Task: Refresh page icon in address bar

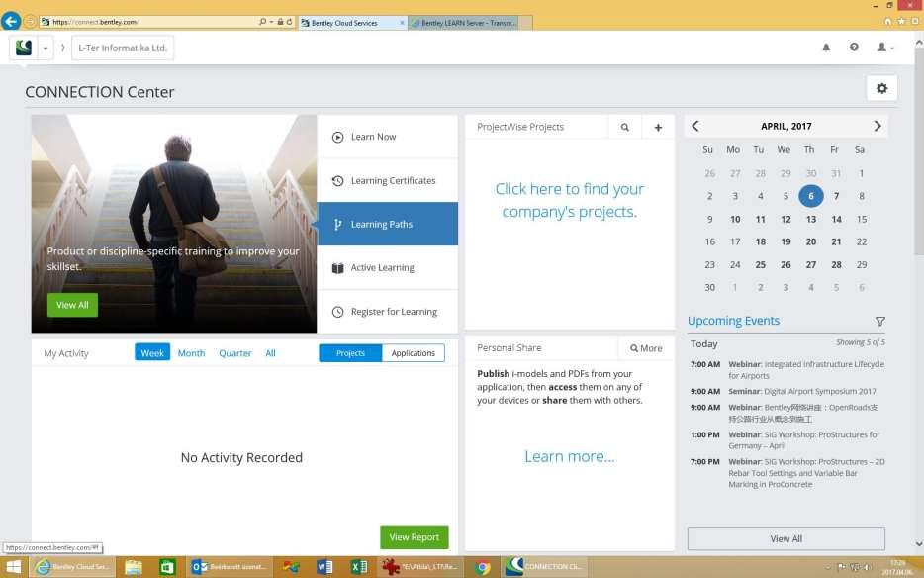Action: click(x=289, y=22)
